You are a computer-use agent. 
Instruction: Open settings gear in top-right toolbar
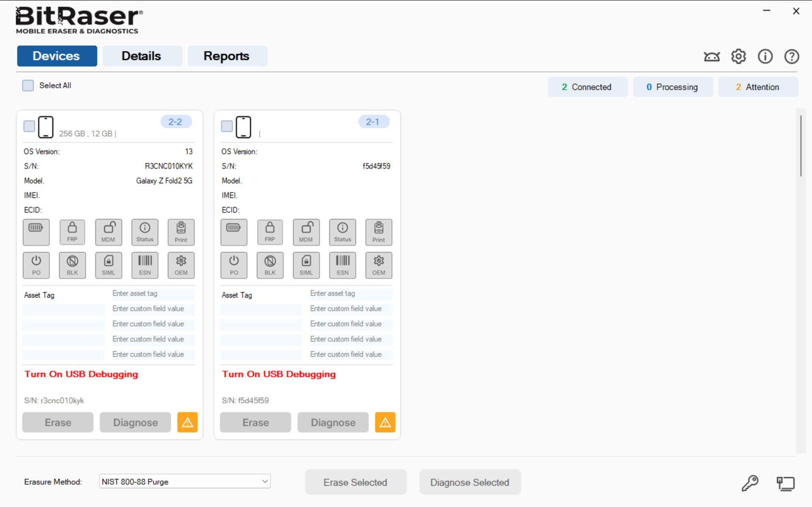[x=739, y=56]
